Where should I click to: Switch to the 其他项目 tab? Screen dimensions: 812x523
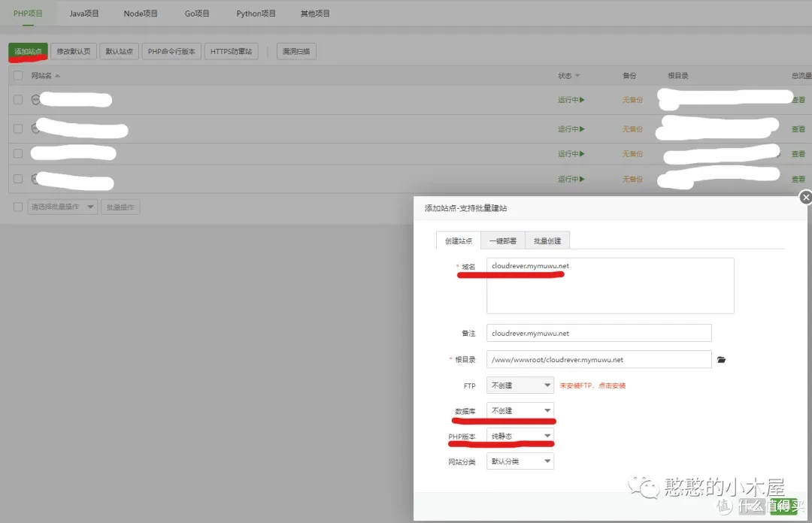[315, 14]
